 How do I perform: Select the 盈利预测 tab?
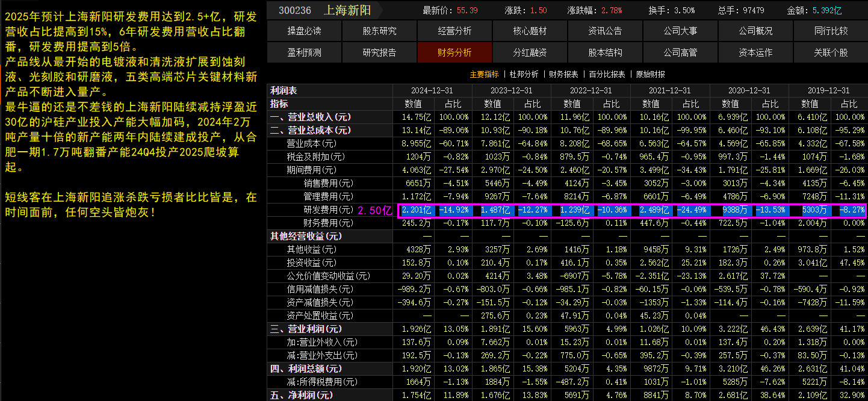coord(304,52)
